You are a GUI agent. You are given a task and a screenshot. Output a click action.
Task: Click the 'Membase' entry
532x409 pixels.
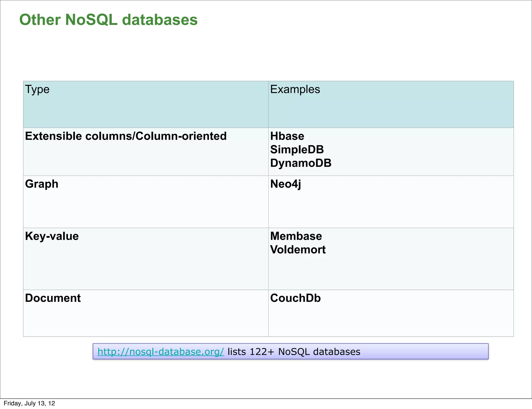click(x=296, y=236)
